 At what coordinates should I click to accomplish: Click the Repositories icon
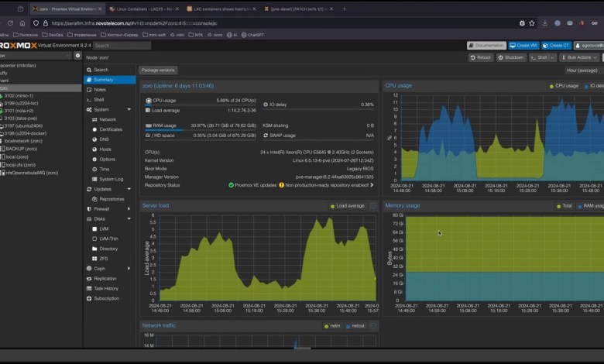pyautogui.click(x=94, y=199)
